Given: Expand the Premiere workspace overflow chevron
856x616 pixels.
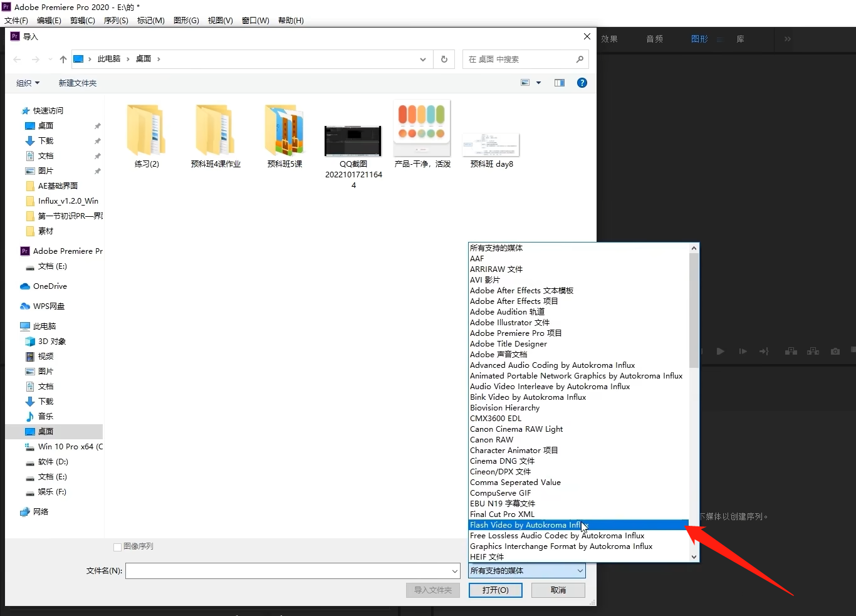Looking at the screenshot, I should (787, 39).
